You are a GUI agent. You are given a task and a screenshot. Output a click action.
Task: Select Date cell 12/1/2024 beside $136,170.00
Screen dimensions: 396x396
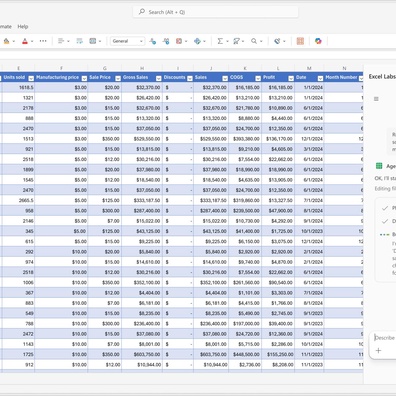coord(309,139)
